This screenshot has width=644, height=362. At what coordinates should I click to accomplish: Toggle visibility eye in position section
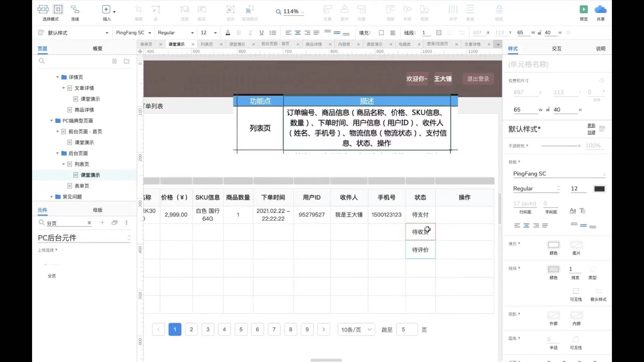(601, 80)
